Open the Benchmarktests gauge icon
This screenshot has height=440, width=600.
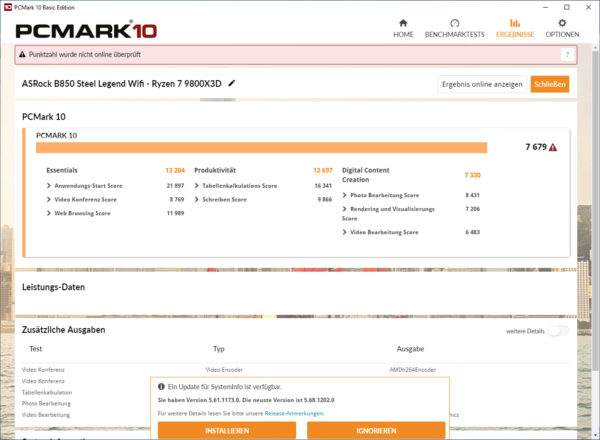(455, 22)
